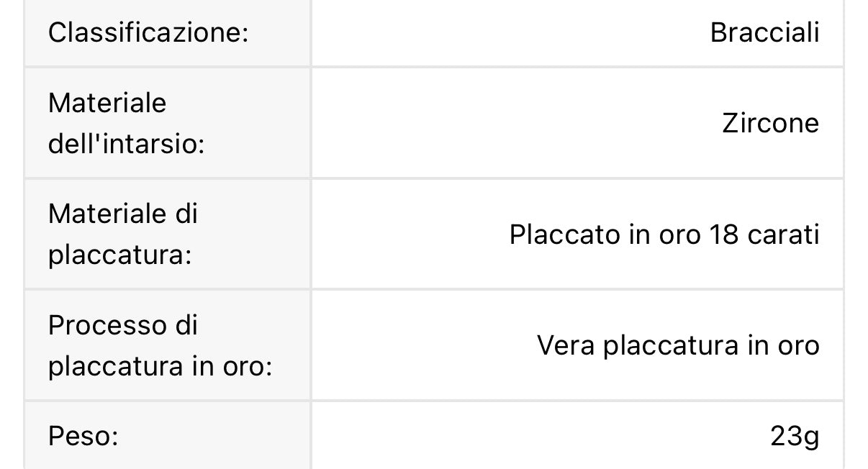Select the "23g" weight value
The height and width of the screenshot is (469, 868).
click(794, 436)
